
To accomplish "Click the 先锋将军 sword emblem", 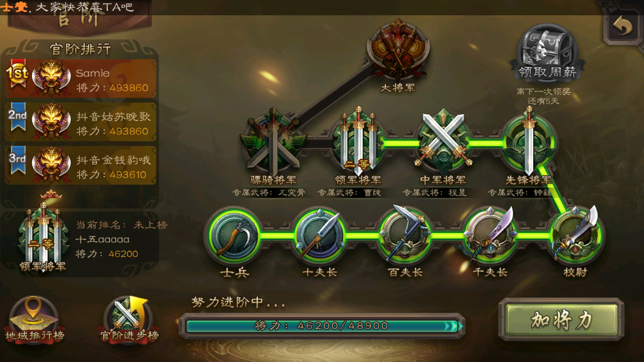I will (528, 142).
